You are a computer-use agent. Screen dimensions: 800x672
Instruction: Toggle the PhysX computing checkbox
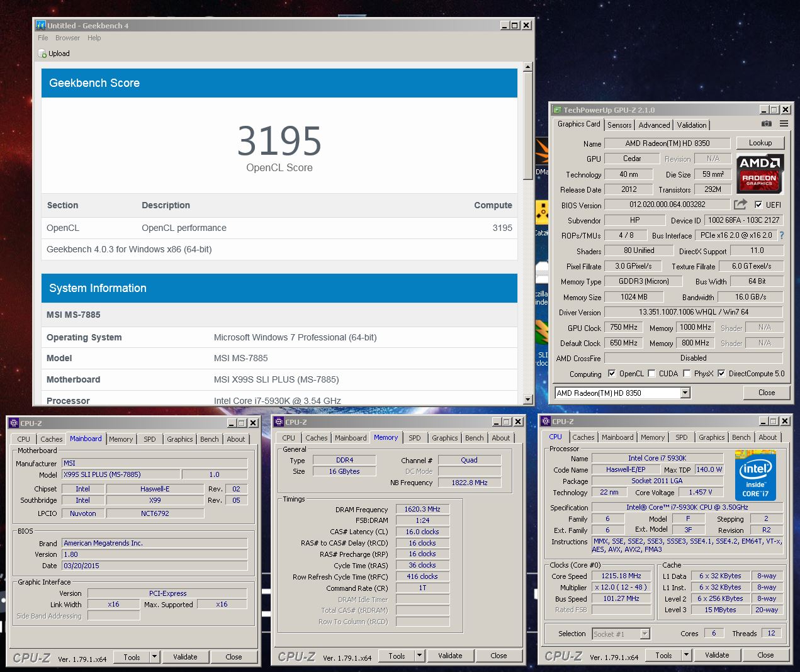coord(687,373)
